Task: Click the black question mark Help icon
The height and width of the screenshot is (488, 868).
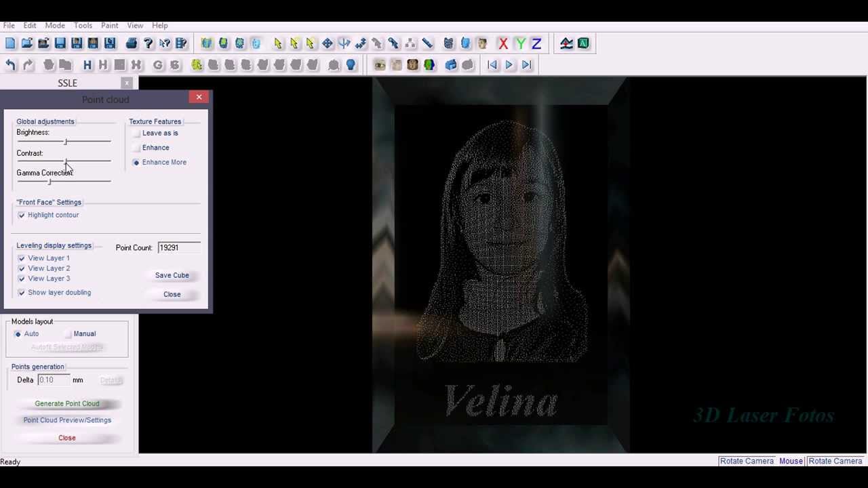Action: [149, 43]
